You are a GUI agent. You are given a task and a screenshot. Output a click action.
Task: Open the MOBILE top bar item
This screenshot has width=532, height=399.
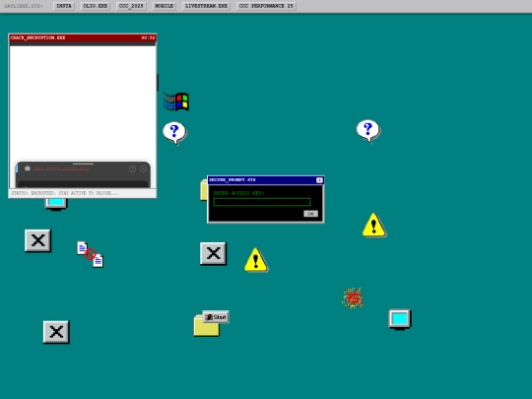tap(164, 6)
